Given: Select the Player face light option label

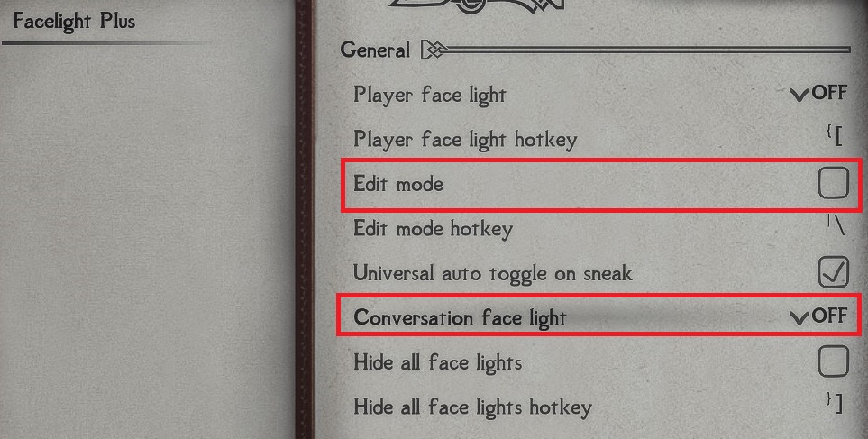Looking at the screenshot, I should 430,94.
